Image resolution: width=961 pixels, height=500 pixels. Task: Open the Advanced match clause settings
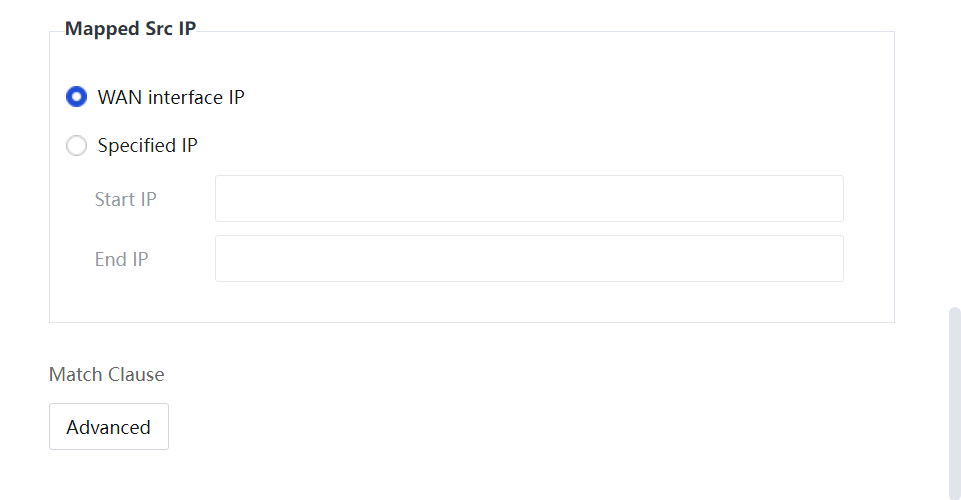[x=109, y=427]
